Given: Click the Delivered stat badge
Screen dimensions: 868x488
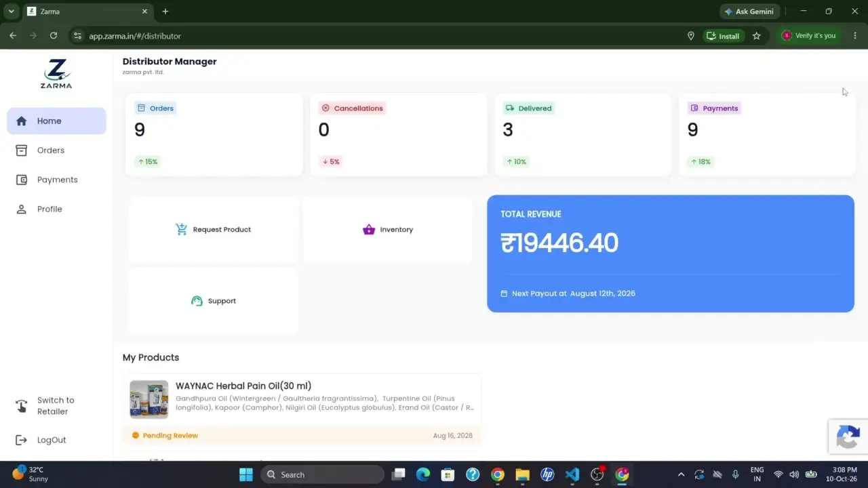Looking at the screenshot, I should [528, 108].
